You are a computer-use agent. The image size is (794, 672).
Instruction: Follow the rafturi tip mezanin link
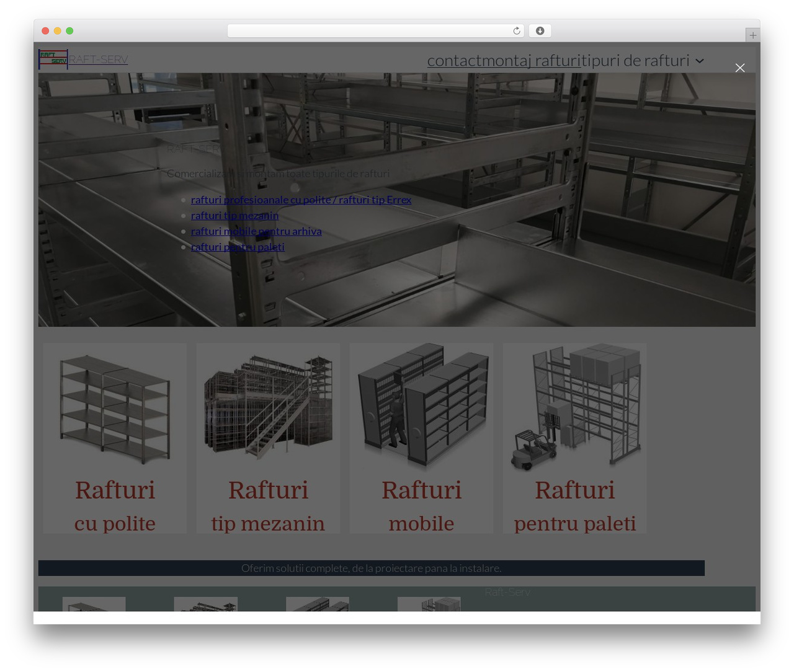[234, 215]
